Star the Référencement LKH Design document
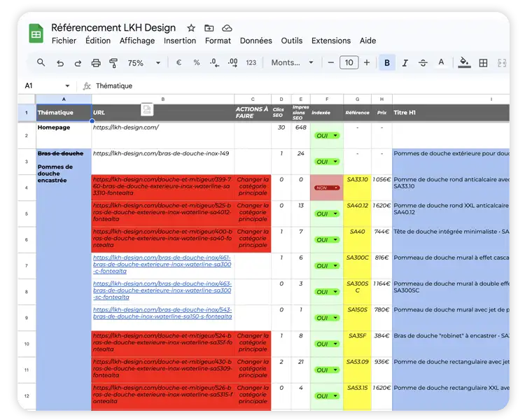Screen dimensions: 525x420 (x=191, y=28)
